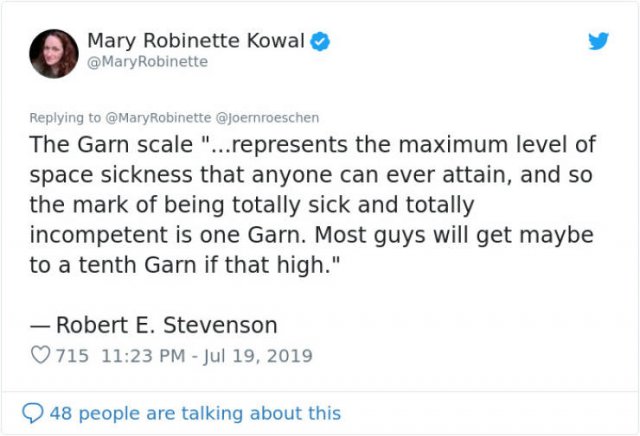
Task: Click the line 'the mark of being totally sick'
Action: [190, 205]
